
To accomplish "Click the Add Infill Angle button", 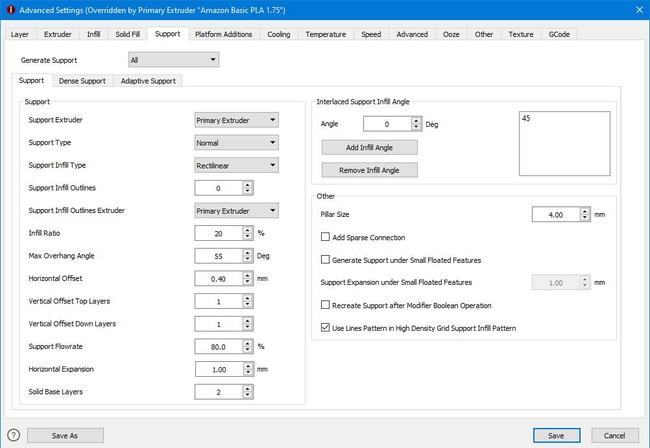I will [x=369, y=147].
